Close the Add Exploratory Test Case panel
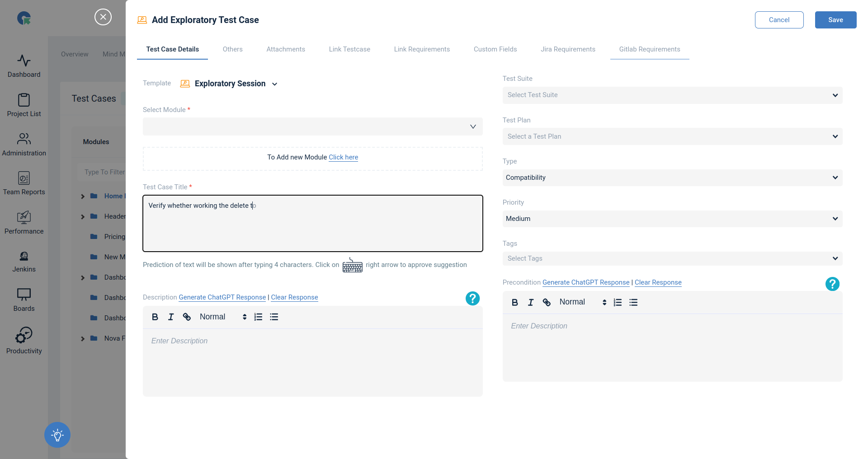The image size is (868, 459). coord(103,17)
